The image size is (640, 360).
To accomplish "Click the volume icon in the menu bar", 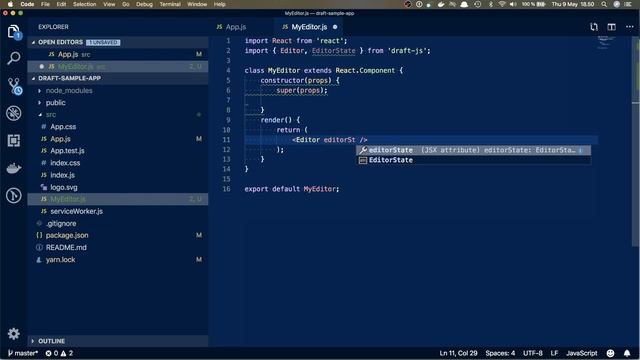I will (x=513, y=4).
